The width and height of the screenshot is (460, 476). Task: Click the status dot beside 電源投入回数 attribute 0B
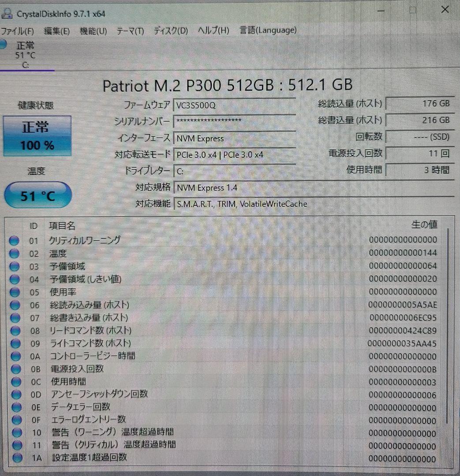click(15, 369)
